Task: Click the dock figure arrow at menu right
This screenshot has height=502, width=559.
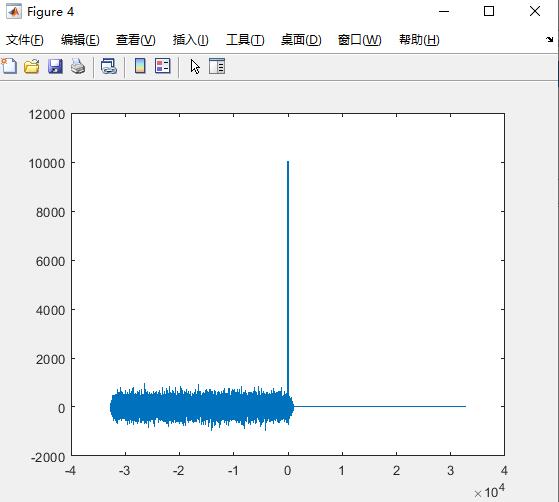Action: point(550,39)
